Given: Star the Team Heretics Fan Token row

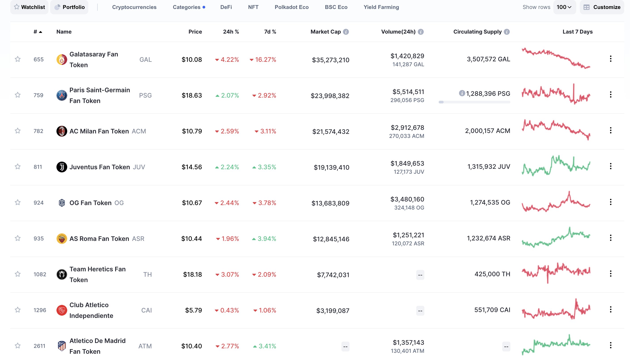Looking at the screenshot, I should click(17, 274).
